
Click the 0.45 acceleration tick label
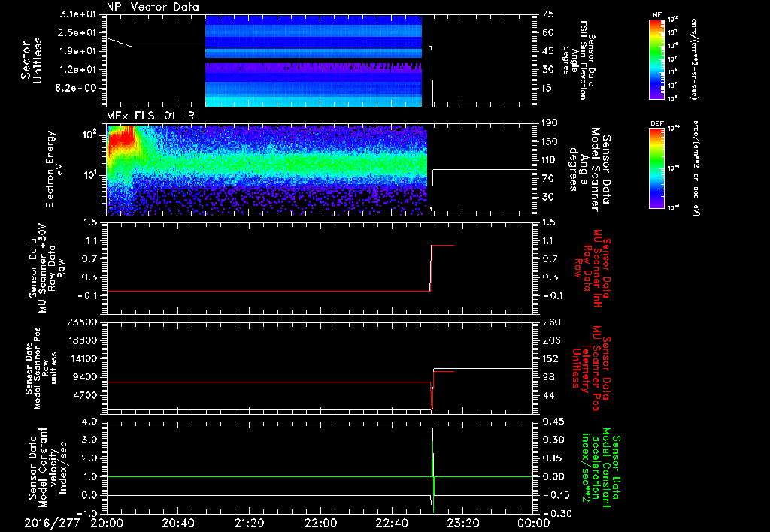coord(553,421)
